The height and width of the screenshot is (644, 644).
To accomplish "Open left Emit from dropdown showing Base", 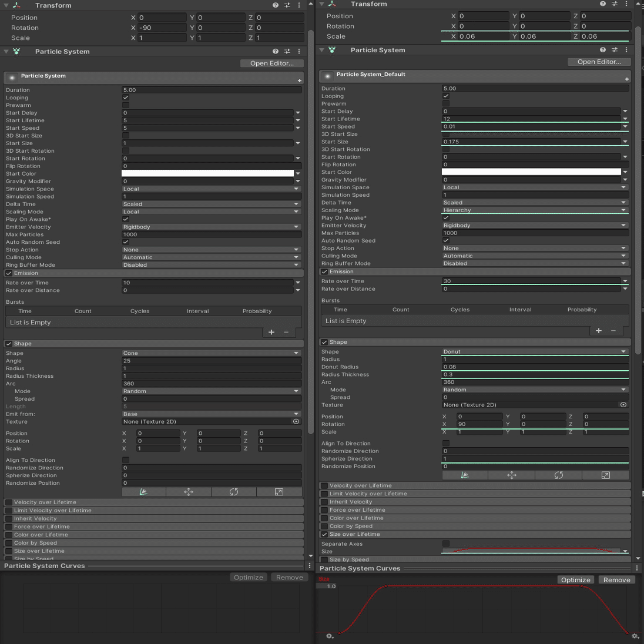I will pyautogui.click(x=212, y=414).
